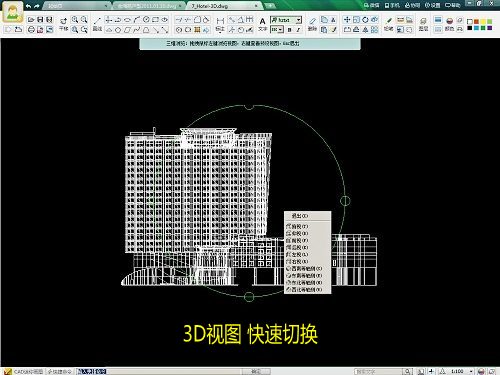
Task: Toggle italic text formatting
Action: tap(298, 30)
